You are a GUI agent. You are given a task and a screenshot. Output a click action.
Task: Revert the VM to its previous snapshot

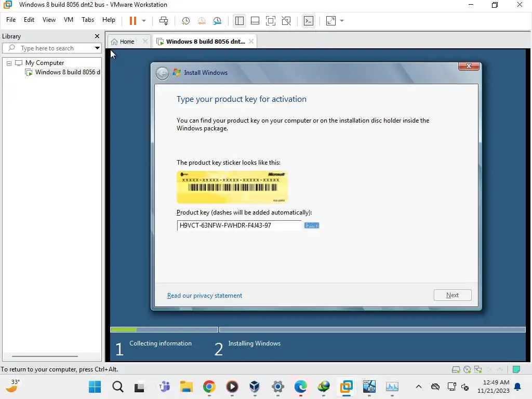(x=202, y=21)
